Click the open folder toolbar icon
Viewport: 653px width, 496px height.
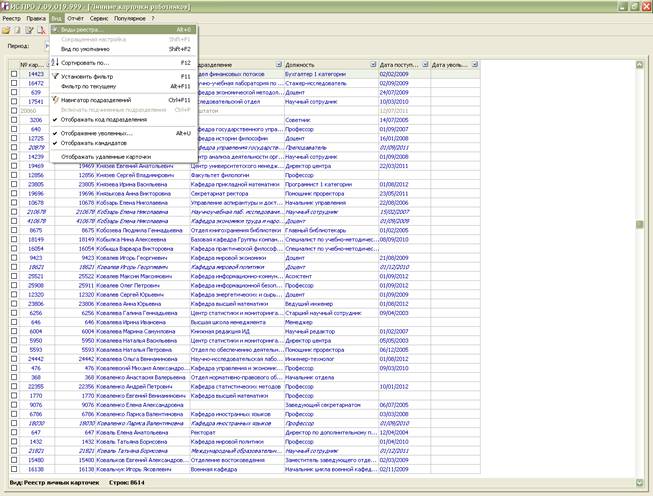(x=6, y=30)
